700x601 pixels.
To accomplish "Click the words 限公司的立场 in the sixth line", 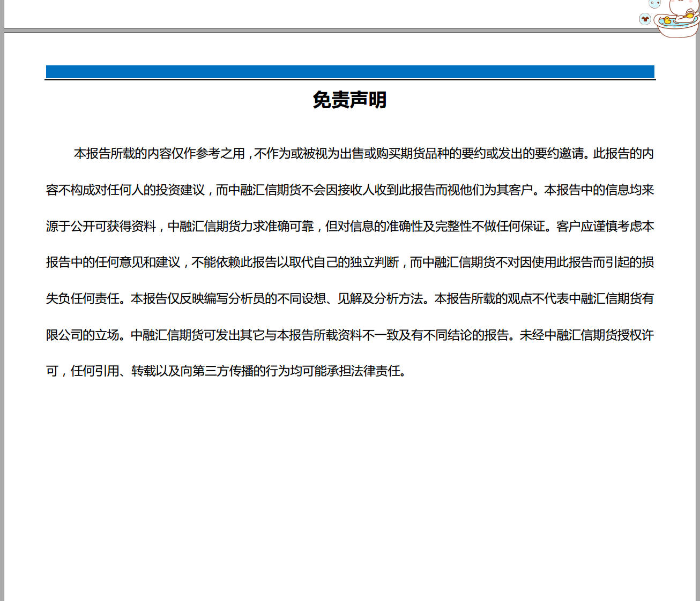I will 83,335.
